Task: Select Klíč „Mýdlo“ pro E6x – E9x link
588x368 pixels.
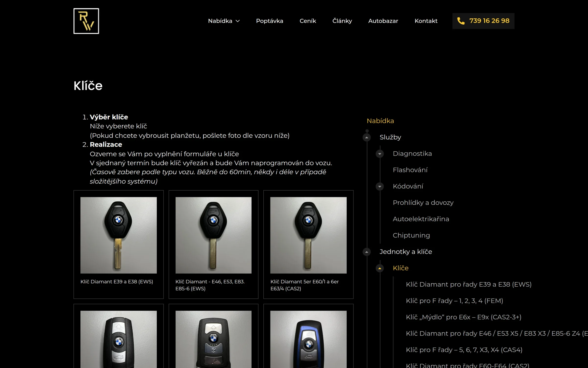Action: coord(464,317)
